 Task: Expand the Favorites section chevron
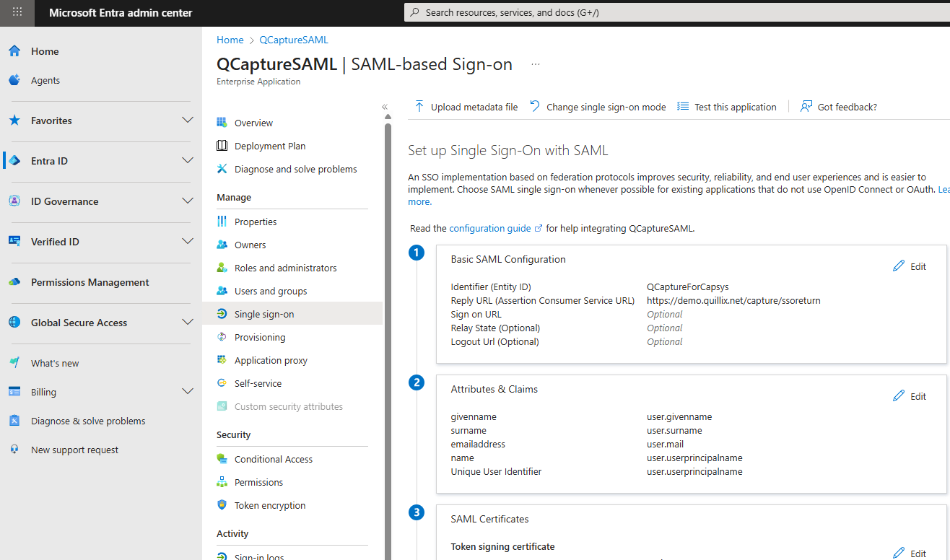188,121
